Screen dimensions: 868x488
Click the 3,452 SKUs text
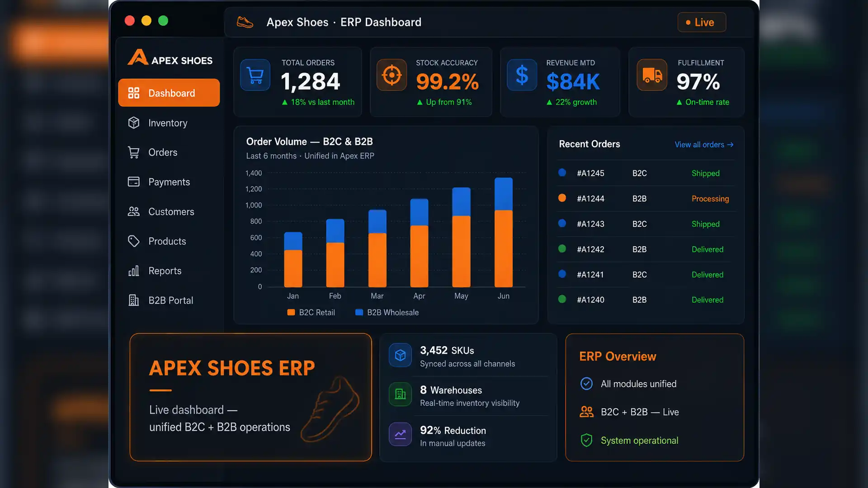click(447, 350)
